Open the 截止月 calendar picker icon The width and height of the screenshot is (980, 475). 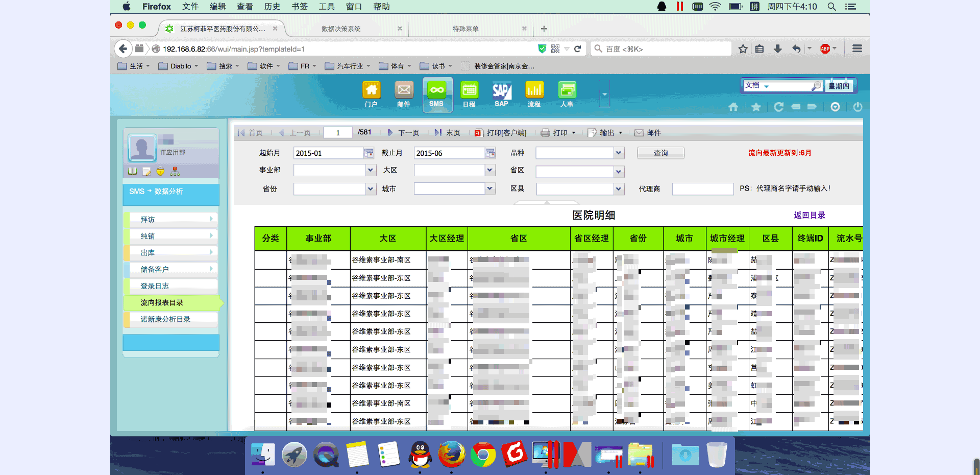(490, 153)
